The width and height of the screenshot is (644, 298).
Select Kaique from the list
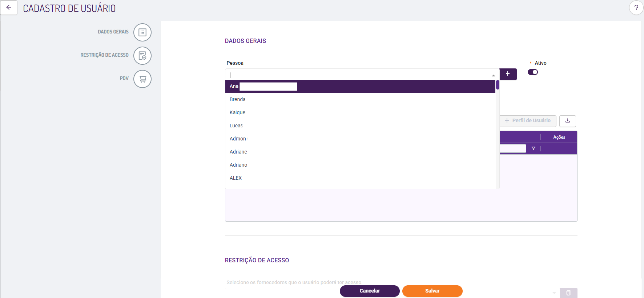click(237, 113)
